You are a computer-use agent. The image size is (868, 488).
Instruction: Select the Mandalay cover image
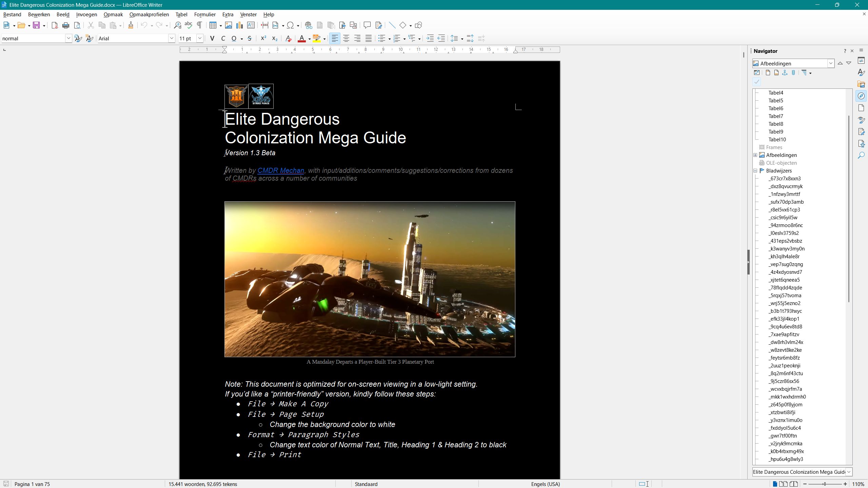(x=370, y=279)
